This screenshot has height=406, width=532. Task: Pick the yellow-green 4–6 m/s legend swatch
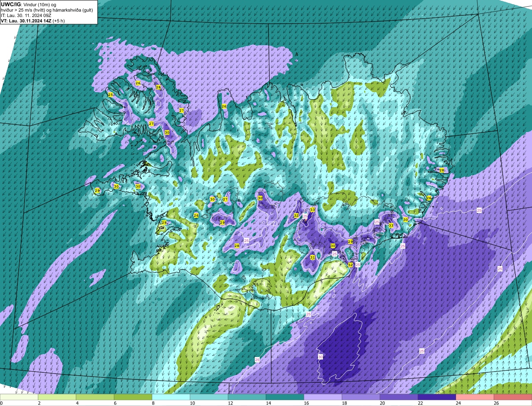click(95, 397)
